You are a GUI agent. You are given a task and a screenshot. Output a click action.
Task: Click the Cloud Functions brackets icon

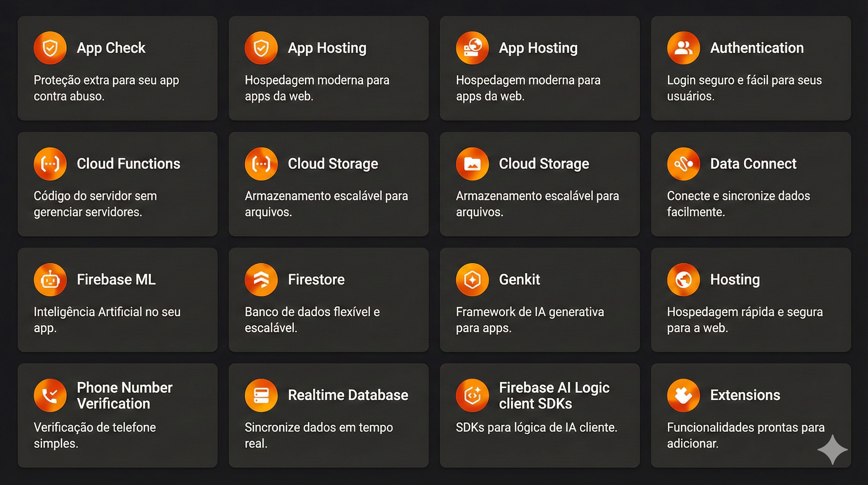[50, 163]
